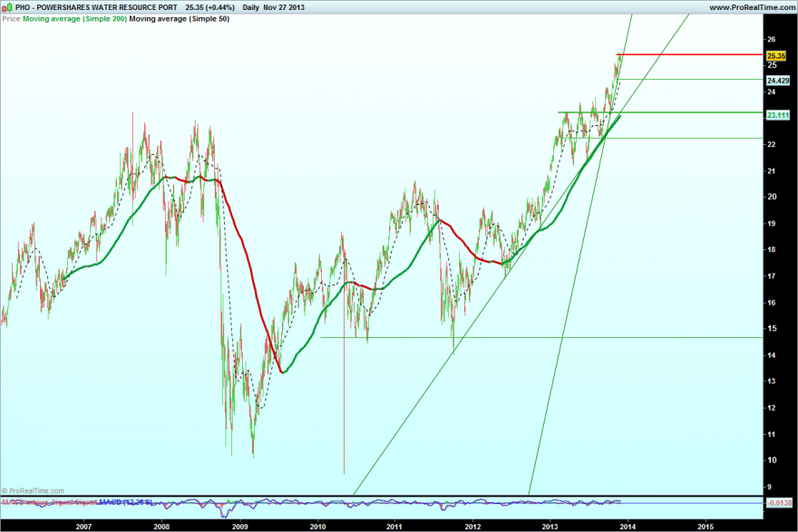Click the Nov 27 2013 date
The width and height of the screenshot is (798, 532).
(x=284, y=7)
